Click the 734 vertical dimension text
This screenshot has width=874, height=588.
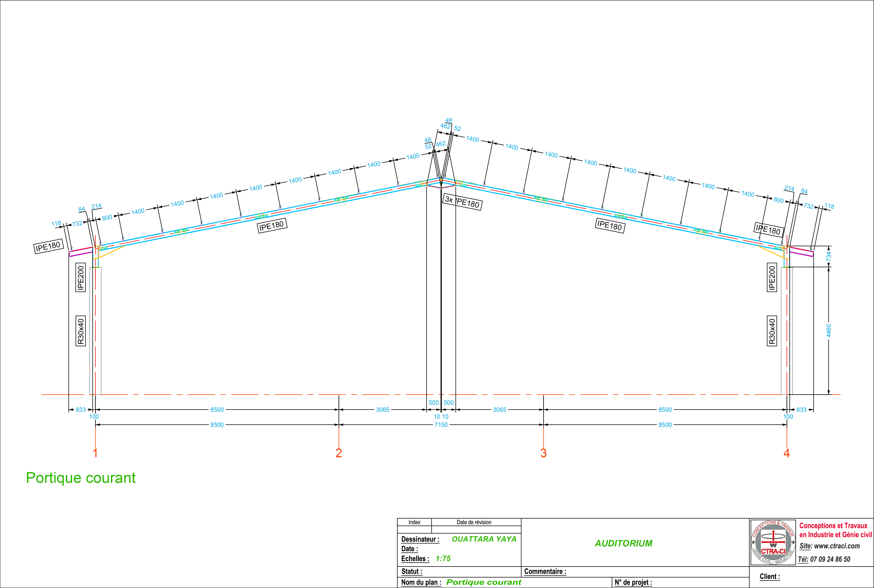(829, 256)
